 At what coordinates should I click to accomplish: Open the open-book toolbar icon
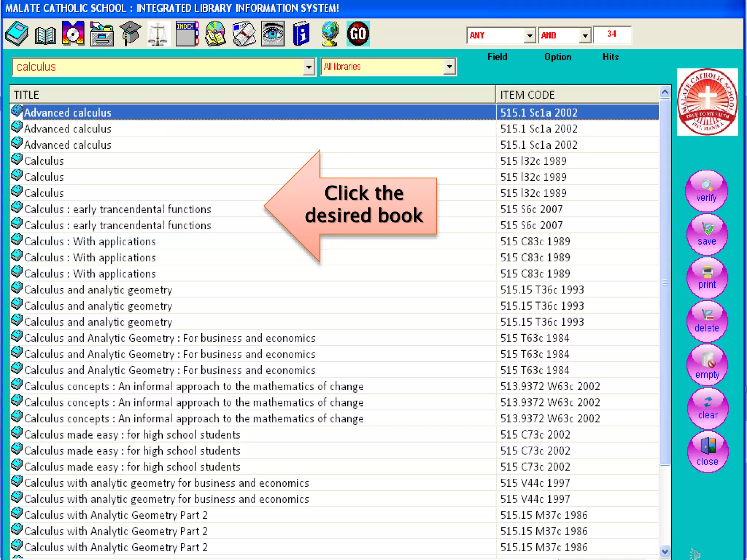click(x=45, y=35)
